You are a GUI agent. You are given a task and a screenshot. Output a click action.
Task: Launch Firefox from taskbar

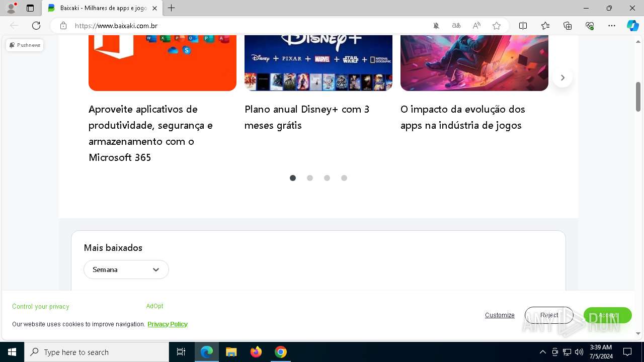256,352
